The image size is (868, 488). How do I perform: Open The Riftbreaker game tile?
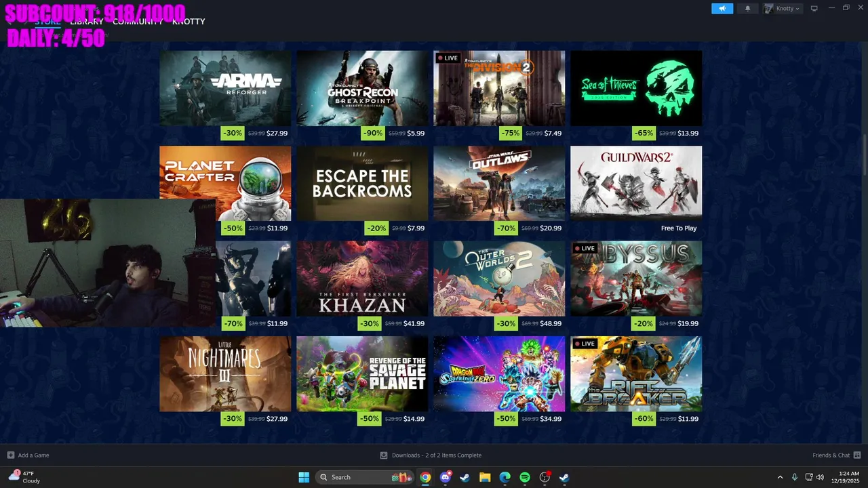pyautogui.click(x=636, y=374)
